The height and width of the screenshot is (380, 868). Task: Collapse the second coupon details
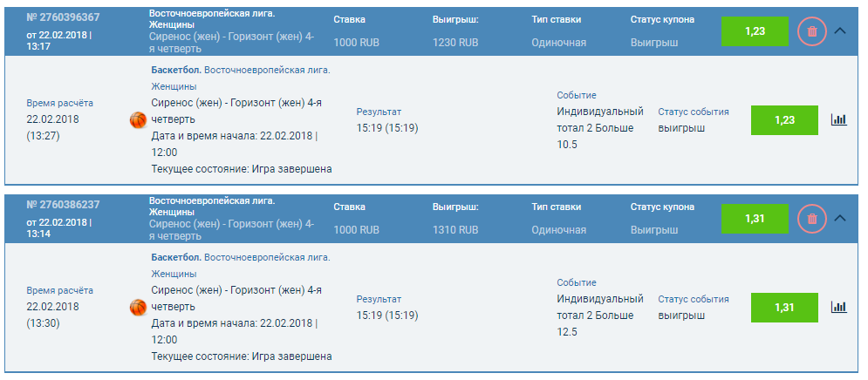tap(841, 218)
